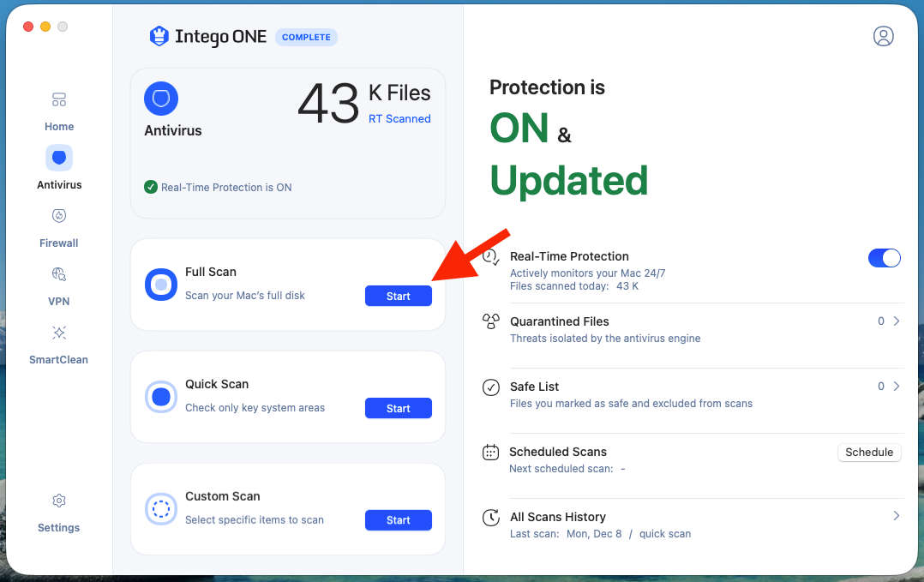Expand Safe List with its chevron
The height and width of the screenshot is (582, 924).
pos(897,387)
